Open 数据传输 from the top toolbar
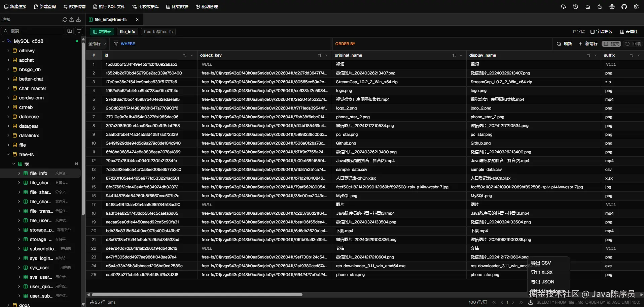644x307 pixels. [74, 7]
